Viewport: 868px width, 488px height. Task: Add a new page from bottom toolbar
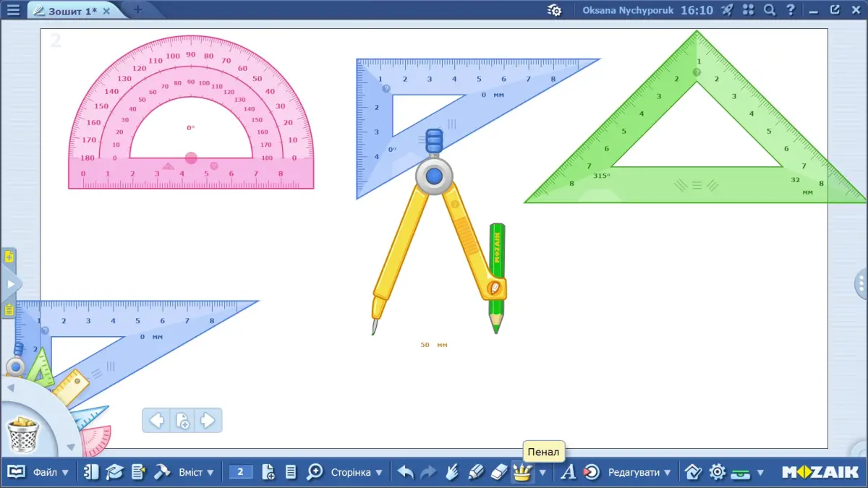tap(268, 472)
